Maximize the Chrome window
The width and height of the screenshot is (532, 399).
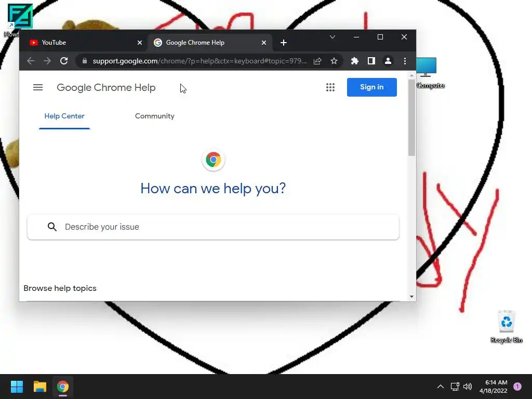point(380,37)
